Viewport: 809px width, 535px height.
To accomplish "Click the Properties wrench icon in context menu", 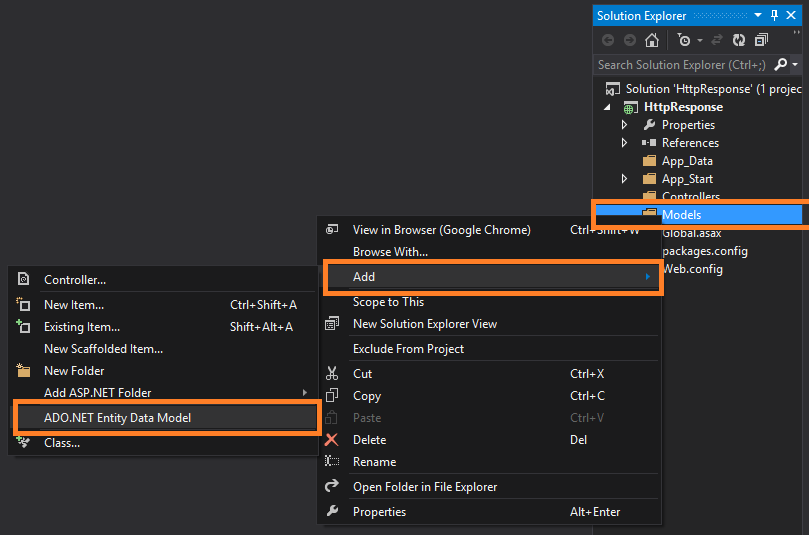I will (333, 512).
